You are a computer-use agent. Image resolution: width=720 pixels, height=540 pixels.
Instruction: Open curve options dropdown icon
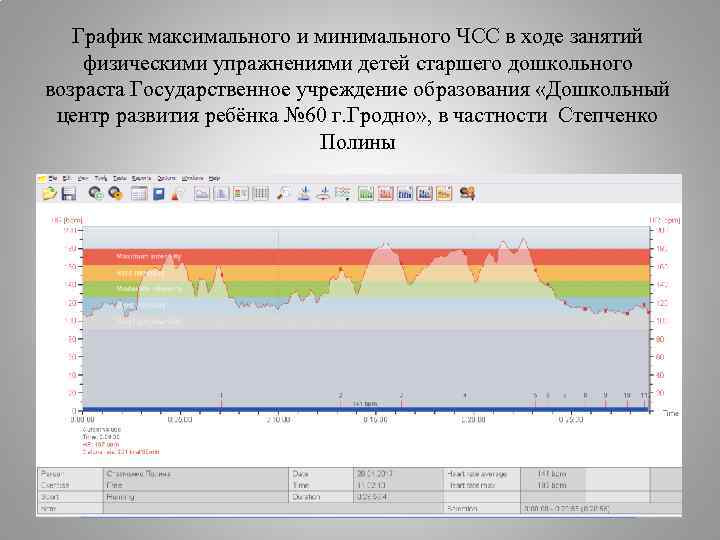(x=343, y=193)
